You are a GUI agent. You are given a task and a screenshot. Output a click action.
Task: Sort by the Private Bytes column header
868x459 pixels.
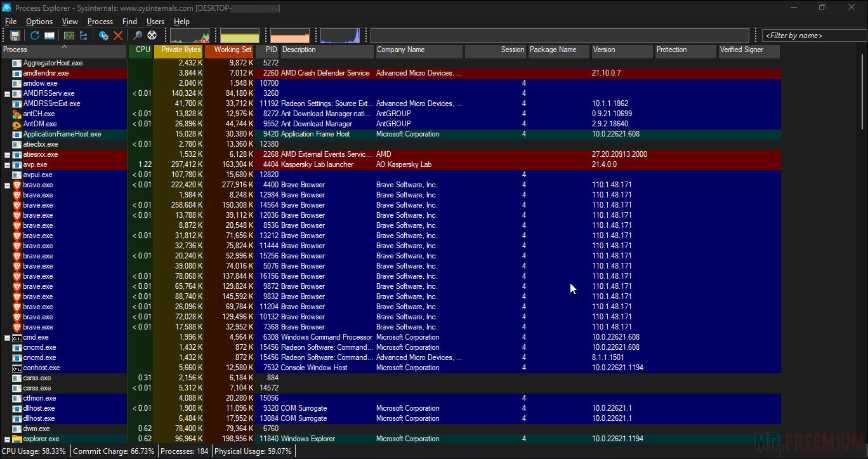click(x=178, y=51)
